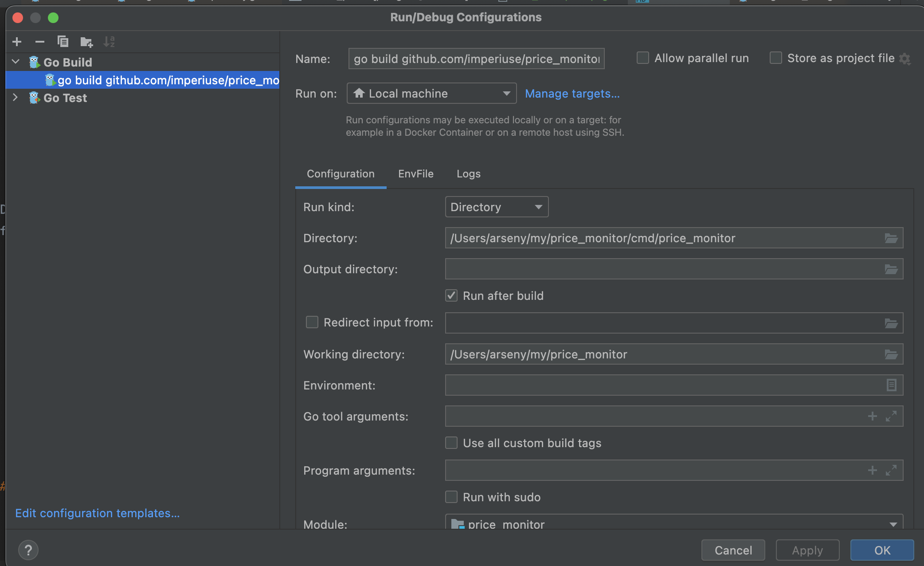Open the Manage targets link

tap(572, 94)
